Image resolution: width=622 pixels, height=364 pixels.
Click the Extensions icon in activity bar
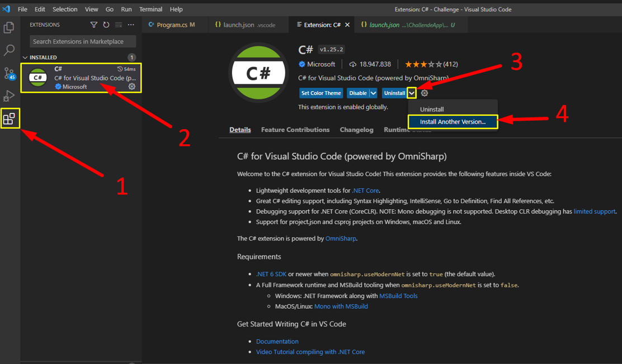pyautogui.click(x=10, y=119)
